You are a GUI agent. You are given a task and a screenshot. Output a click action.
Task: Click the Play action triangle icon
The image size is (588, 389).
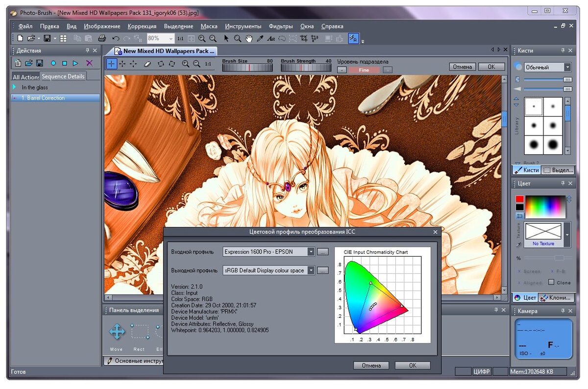click(x=75, y=63)
